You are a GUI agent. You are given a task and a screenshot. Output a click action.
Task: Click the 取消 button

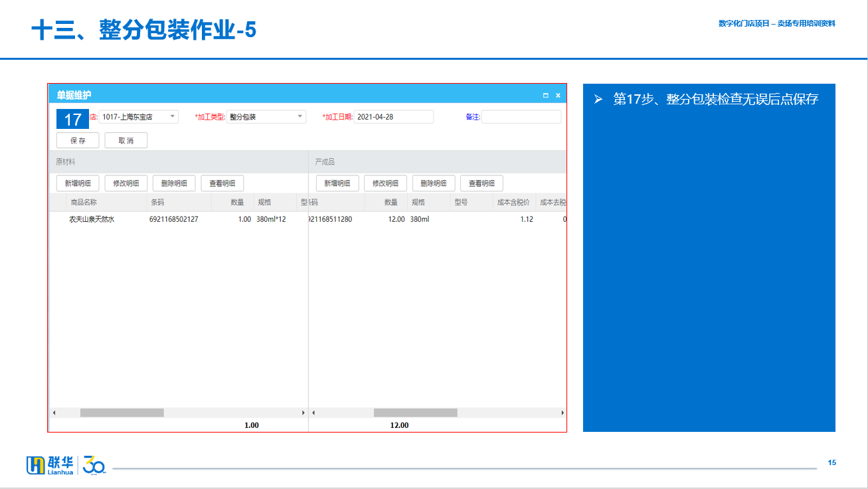coord(126,140)
